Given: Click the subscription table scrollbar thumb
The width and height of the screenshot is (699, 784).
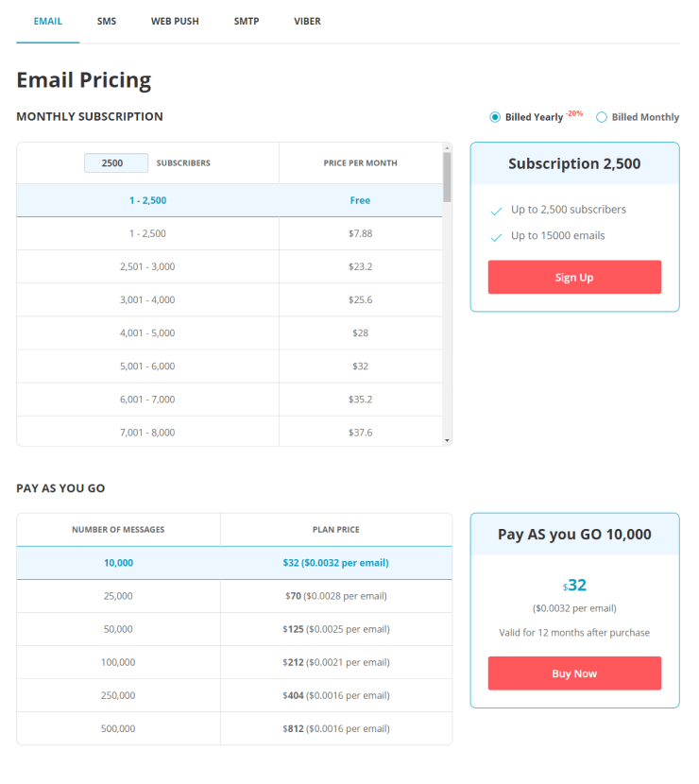Looking at the screenshot, I should [447, 177].
